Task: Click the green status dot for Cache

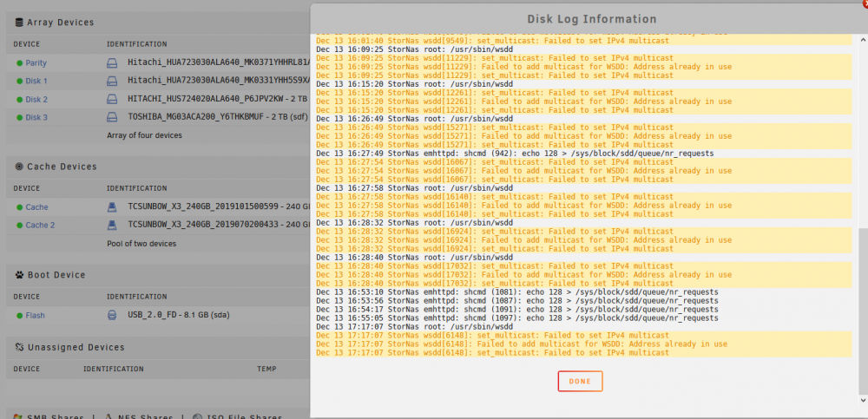Action: (x=20, y=207)
